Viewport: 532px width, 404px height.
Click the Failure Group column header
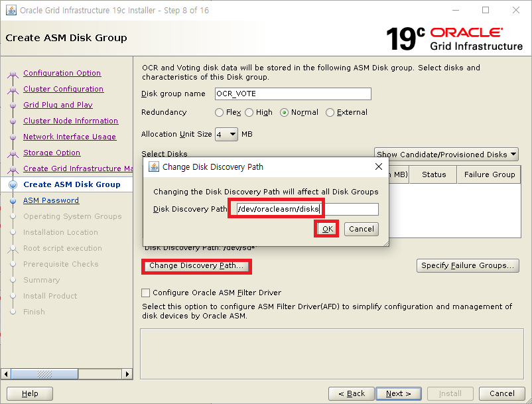click(x=489, y=174)
